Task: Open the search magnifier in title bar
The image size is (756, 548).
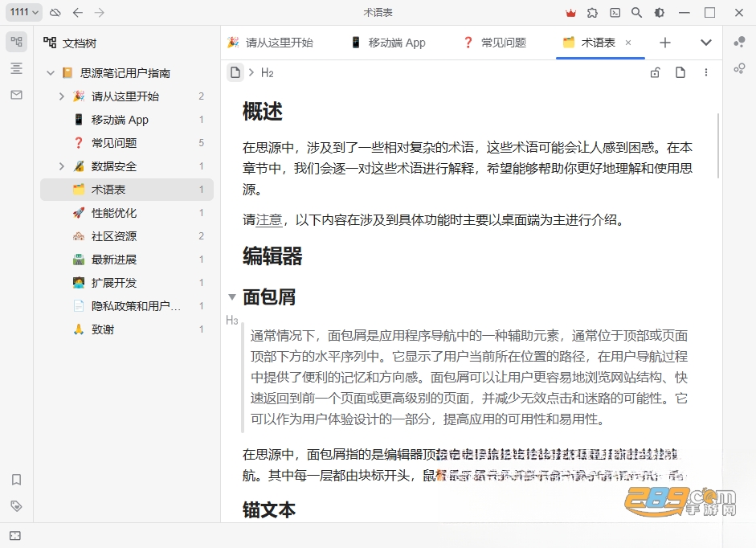Action: click(637, 13)
